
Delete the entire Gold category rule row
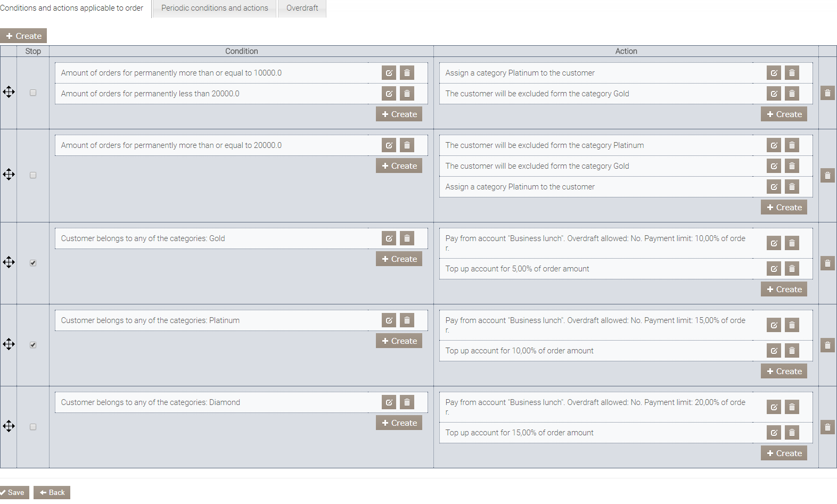[x=827, y=263]
